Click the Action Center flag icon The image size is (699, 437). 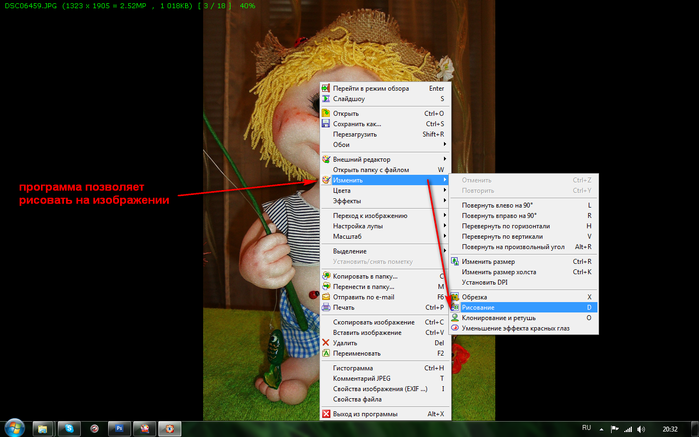[615, 429]
